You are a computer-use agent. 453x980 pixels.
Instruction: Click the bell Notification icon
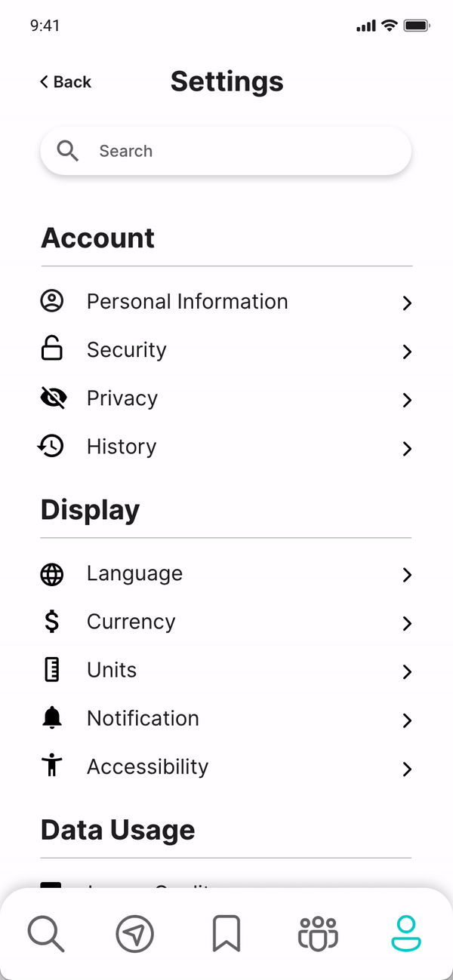coord(51,718)
